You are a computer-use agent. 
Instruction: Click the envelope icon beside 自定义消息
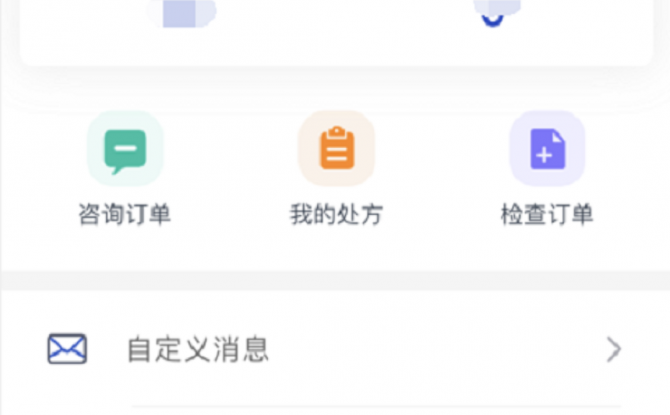67,349
